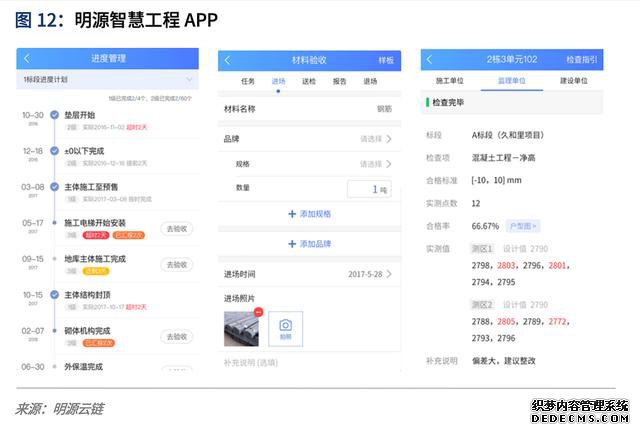Click the [-10, 10] mm value
This screenshot has width=640, height=433.
496,180
